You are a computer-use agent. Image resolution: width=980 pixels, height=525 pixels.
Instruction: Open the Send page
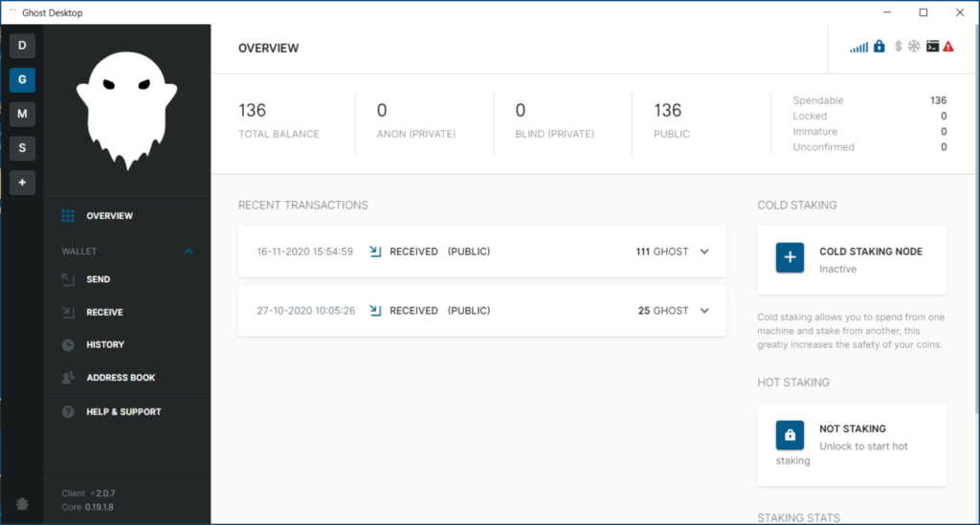tap(98, 279)
